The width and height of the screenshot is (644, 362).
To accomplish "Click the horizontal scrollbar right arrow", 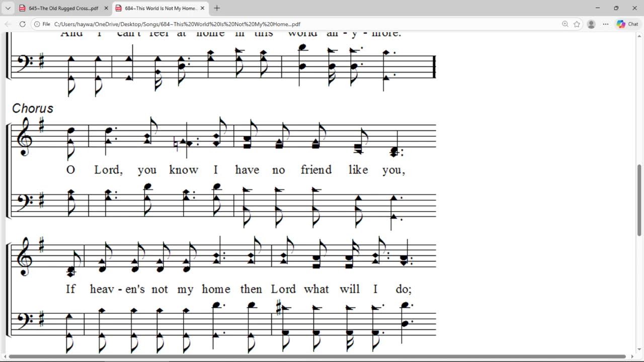I will pyautogui.click(x=632, y=356).
